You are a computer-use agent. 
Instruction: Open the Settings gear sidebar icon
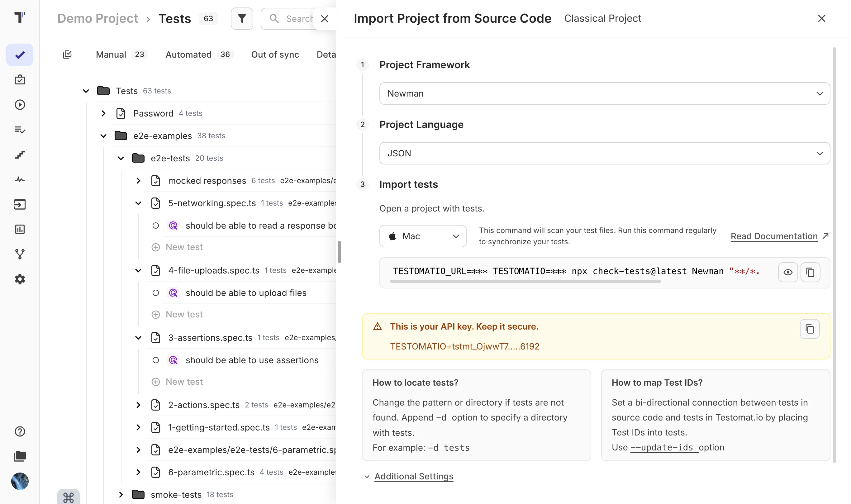click(x=20, y=279)
